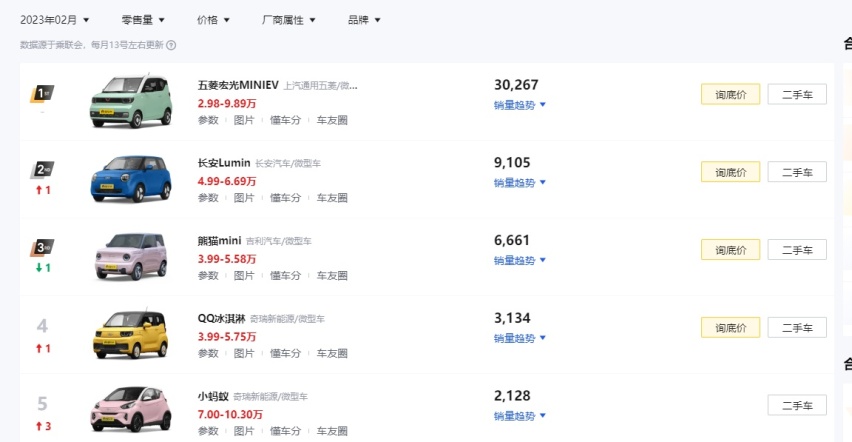Open 懂车分 for 熊猫mini

[285, 276]
